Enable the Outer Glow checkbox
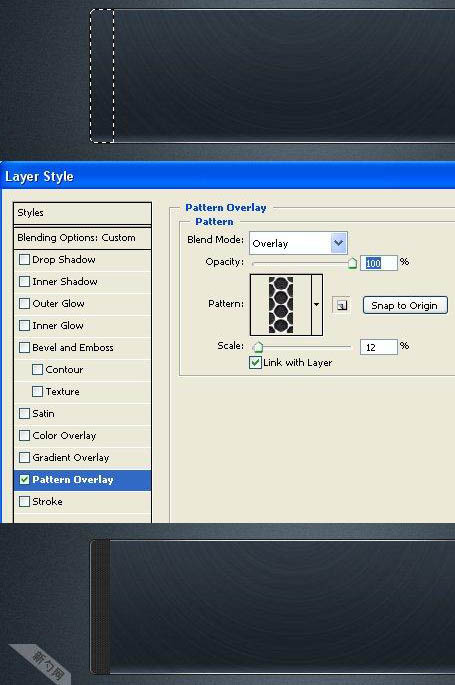The width and height of the screenshot is (455, 685). coord(24,303)
